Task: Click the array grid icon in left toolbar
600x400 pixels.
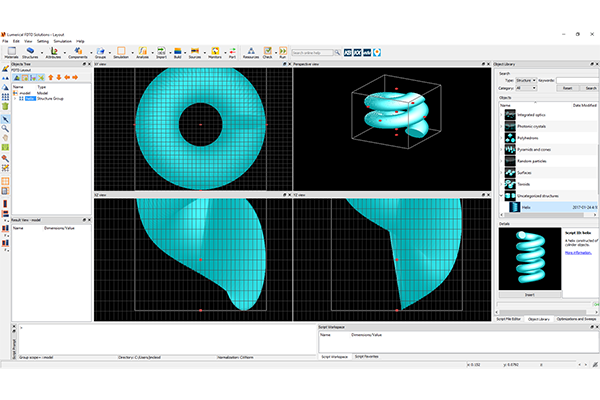Action: (5, 97)
